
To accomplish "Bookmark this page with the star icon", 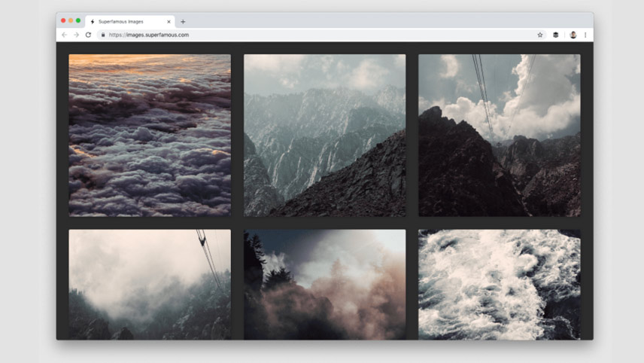I will click(540, 35).
